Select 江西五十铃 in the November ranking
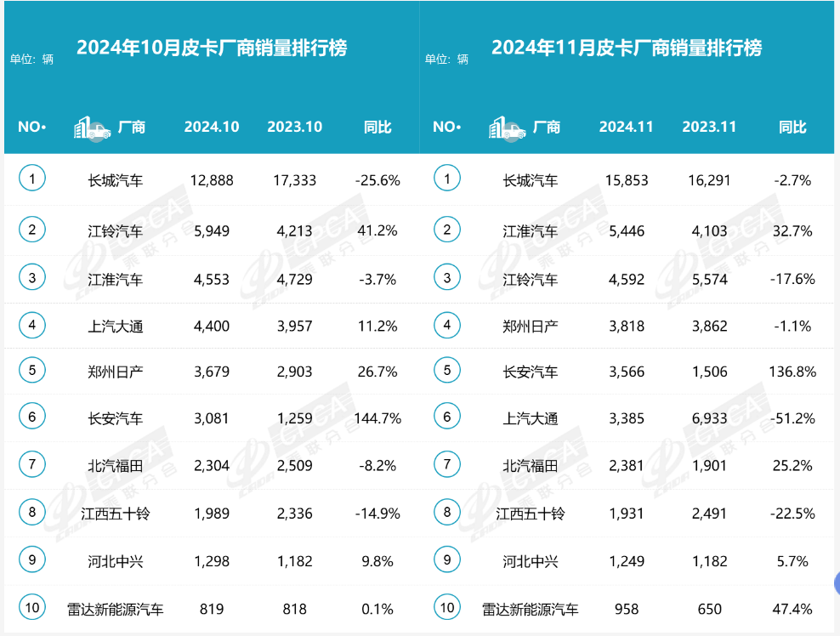Image resolution: width=840 pixels, height=636 pixels. pos(530,514)
